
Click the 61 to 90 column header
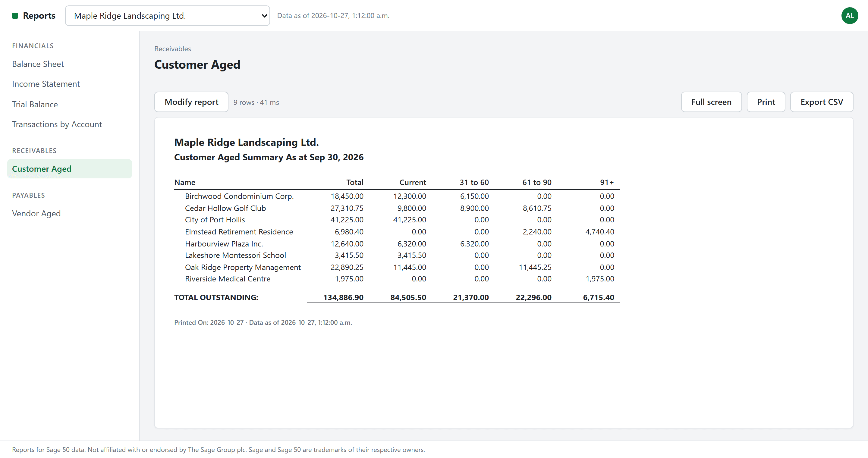pos(537,182)
